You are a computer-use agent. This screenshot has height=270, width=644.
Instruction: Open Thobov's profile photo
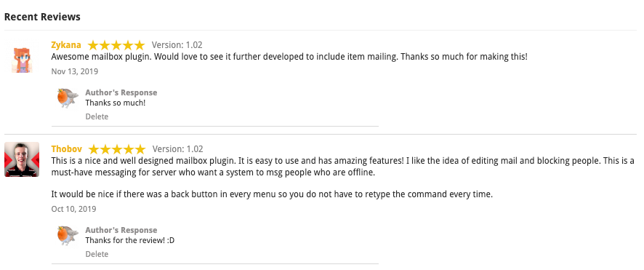click(22, 159)
